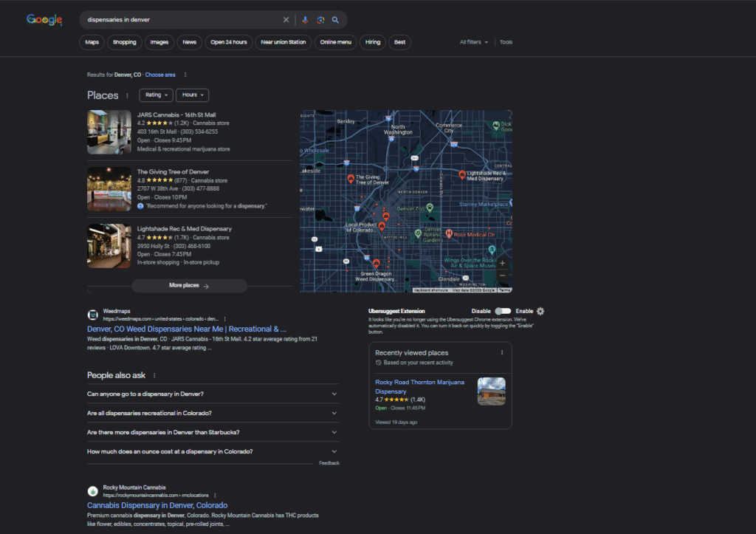Expand 'more dispensaries than Starbucks' question

(x=213, y=433)
